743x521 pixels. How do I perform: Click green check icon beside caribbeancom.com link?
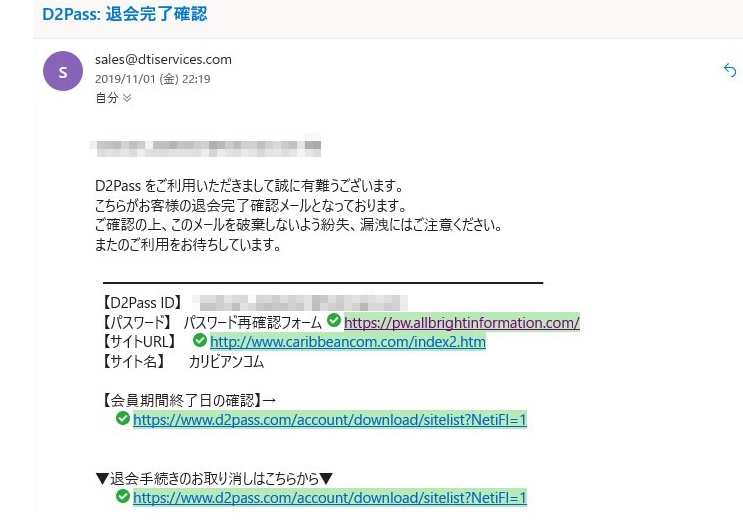(x=199, y=341)
